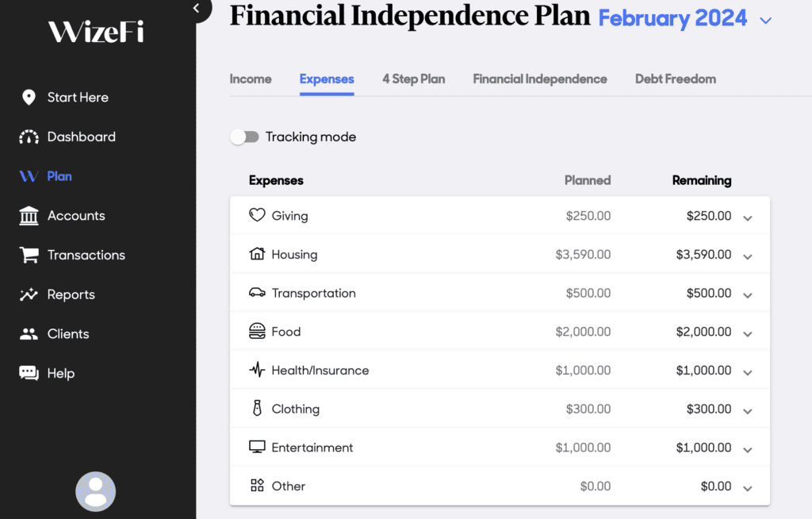Screen dimensions: 812x519
Task: Enable the Tracking mode toggle
Action: pyautogui.click(x=245, y=137)
